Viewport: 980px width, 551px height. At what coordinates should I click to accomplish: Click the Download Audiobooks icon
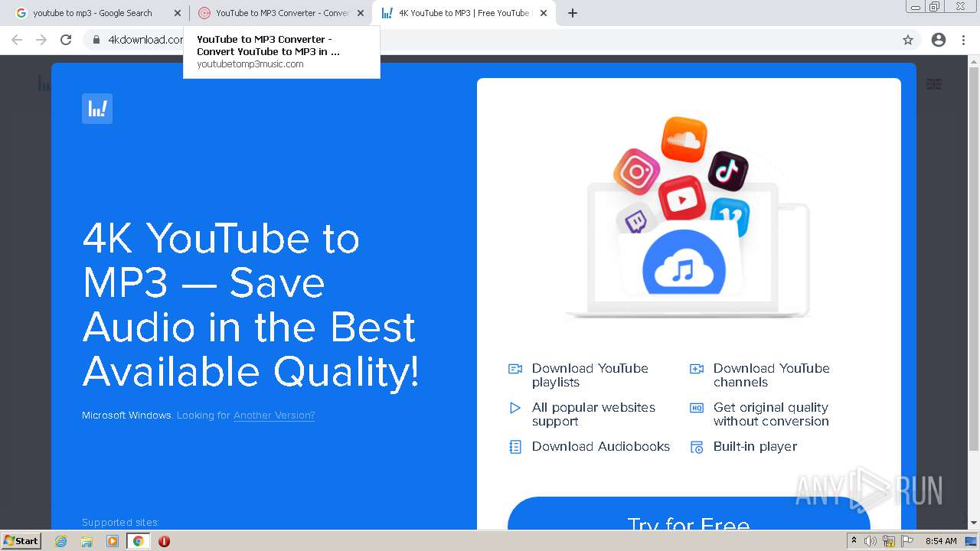(515, 447)
